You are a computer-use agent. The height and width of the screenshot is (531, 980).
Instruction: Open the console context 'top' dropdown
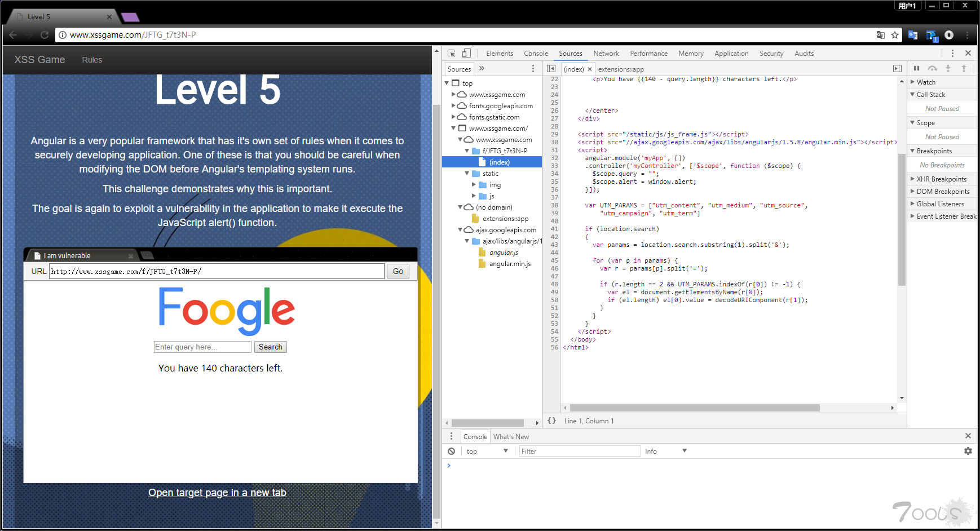487,451
